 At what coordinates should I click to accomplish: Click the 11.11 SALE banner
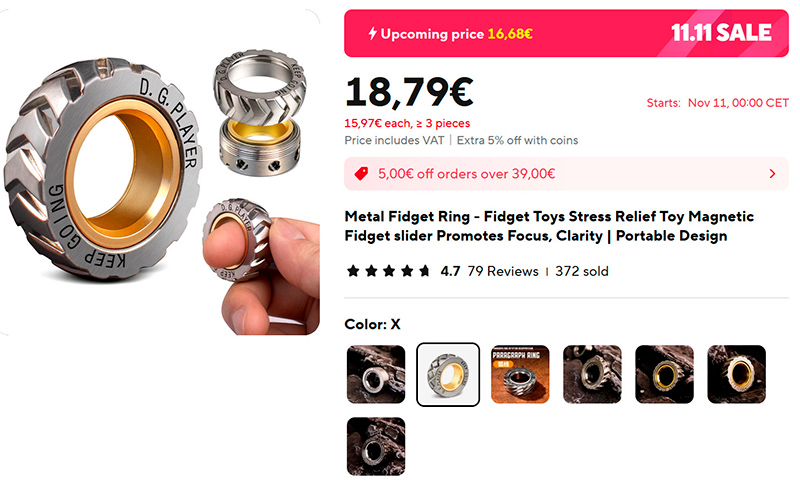(x=721, y=33)
